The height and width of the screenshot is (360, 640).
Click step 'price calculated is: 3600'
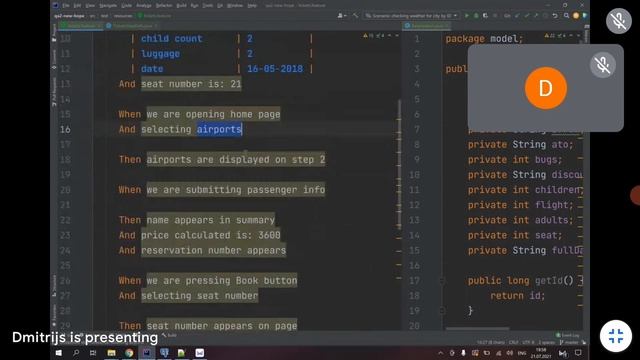pos(211,235)
